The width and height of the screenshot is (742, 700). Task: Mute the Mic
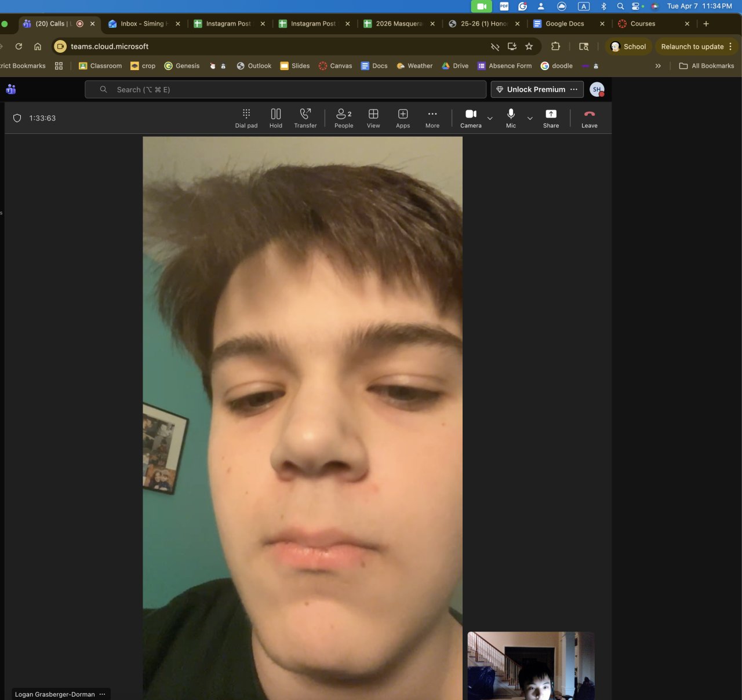tap(511, 118)
